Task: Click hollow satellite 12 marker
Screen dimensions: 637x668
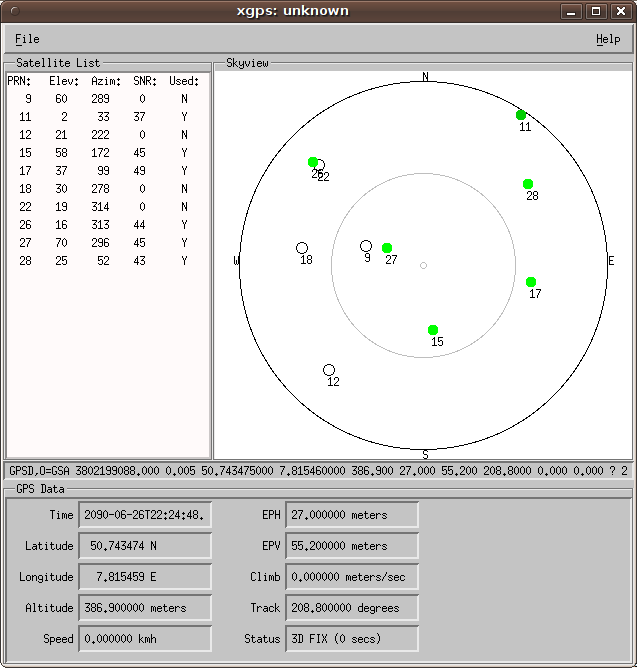Action: coord(329,370)
